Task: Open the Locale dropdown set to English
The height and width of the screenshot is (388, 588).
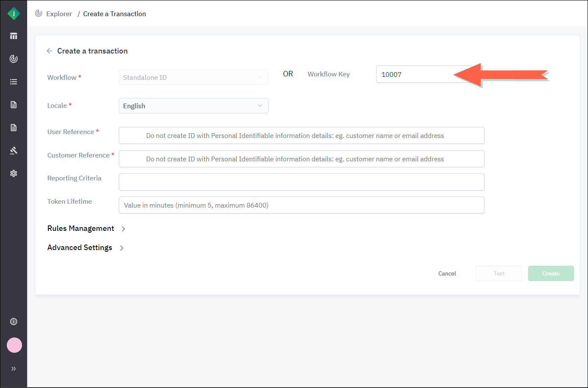Action: coord(193,106)
